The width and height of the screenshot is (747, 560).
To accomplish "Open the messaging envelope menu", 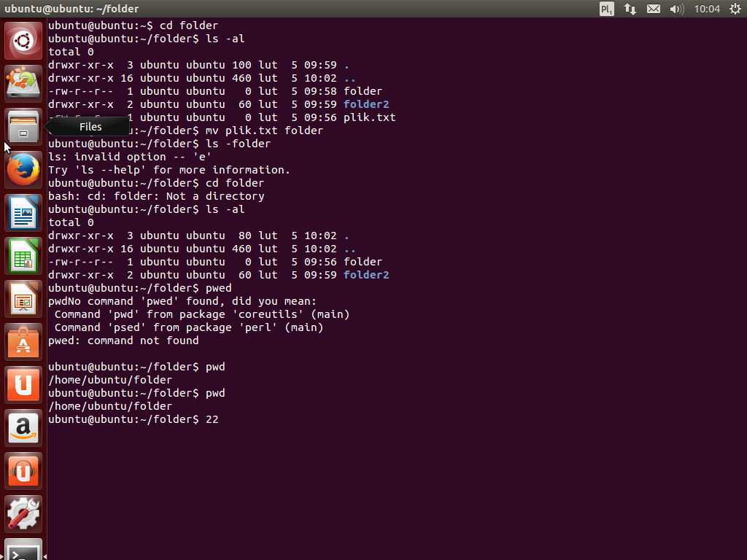I will tap(654, 9).
